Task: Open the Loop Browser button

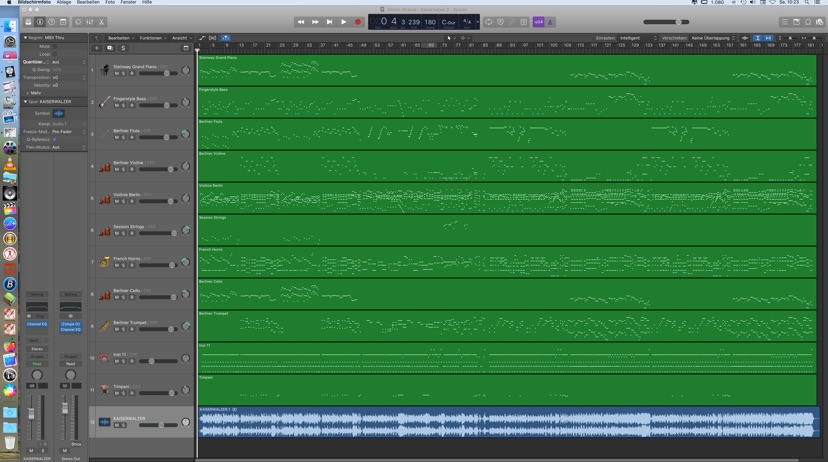Action: [808, 22]
